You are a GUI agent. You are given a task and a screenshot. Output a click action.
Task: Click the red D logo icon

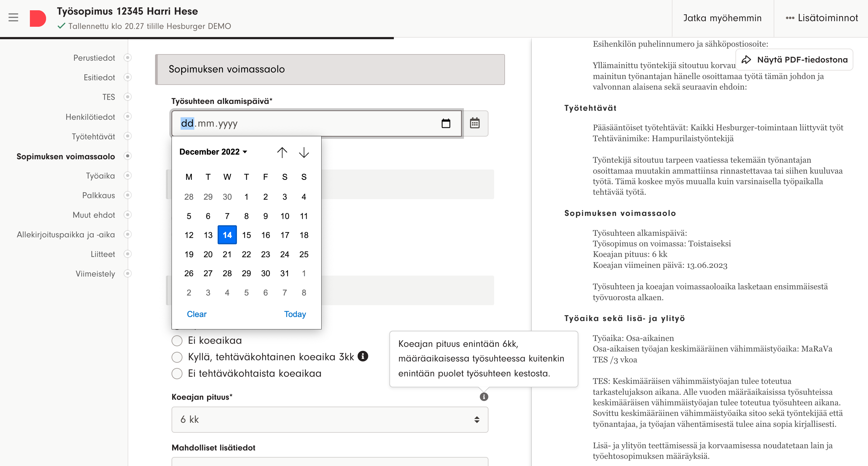pyautogui.click(x=38, y=18)
